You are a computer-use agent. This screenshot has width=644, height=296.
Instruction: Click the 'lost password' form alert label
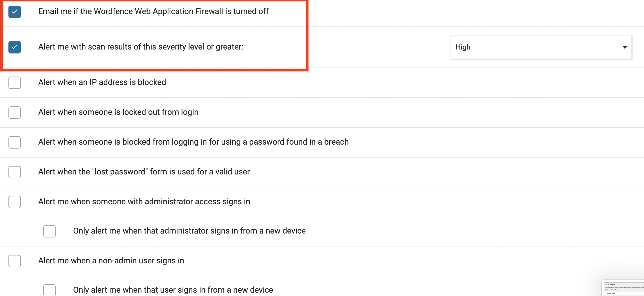(x=144, y=172)
